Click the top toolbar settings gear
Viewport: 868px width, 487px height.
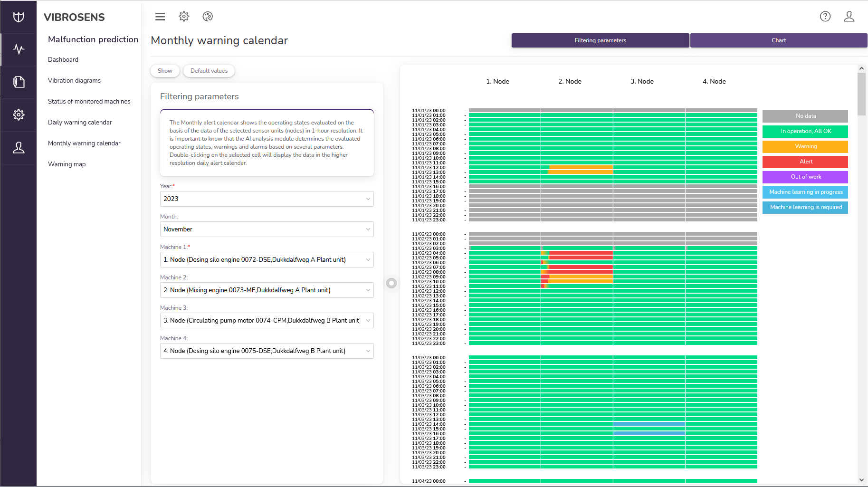click(184, 17)
